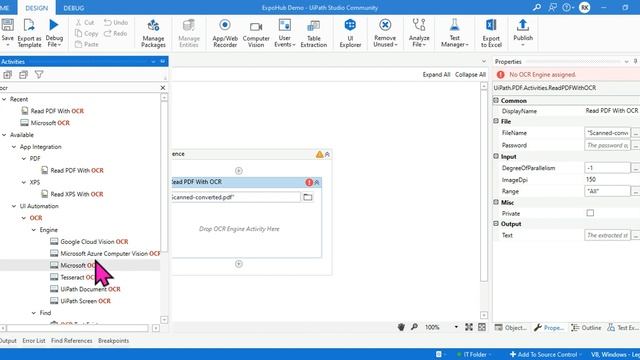
Task: Click the Cut button
Action: pyautogui.click(x=85, y=22)
